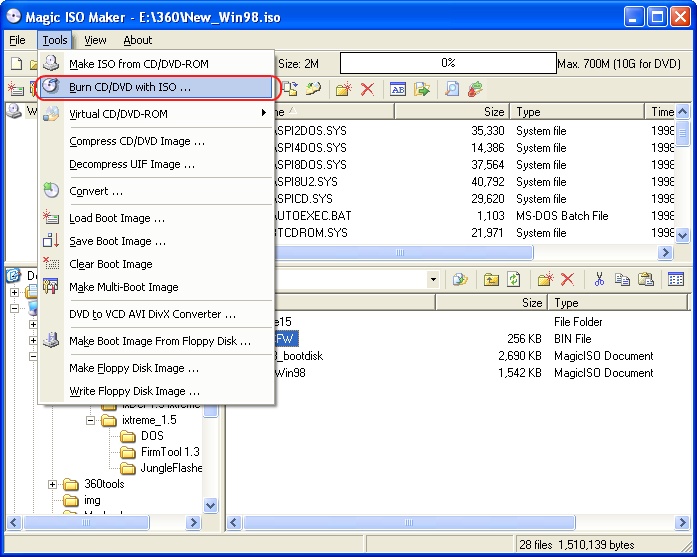Image resolution: width=697 pixels, height=557 pixels.
Task: Click the down arrow of the ISO list scrollbar
Action: click(x=683, y=235)
